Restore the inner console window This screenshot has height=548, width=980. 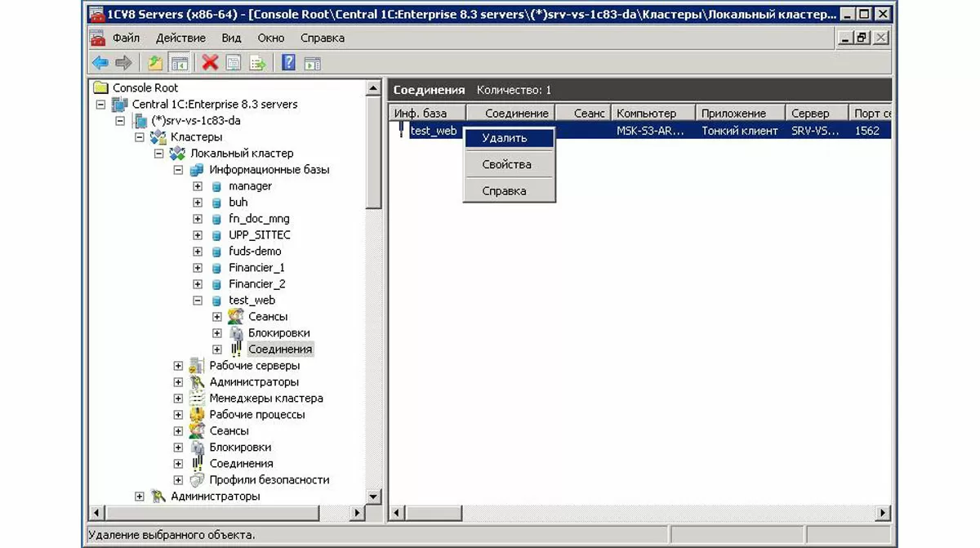click(862, 38)
